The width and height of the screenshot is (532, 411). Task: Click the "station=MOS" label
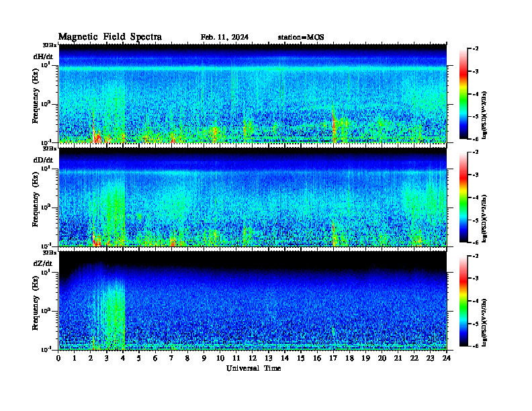(301, 38)
